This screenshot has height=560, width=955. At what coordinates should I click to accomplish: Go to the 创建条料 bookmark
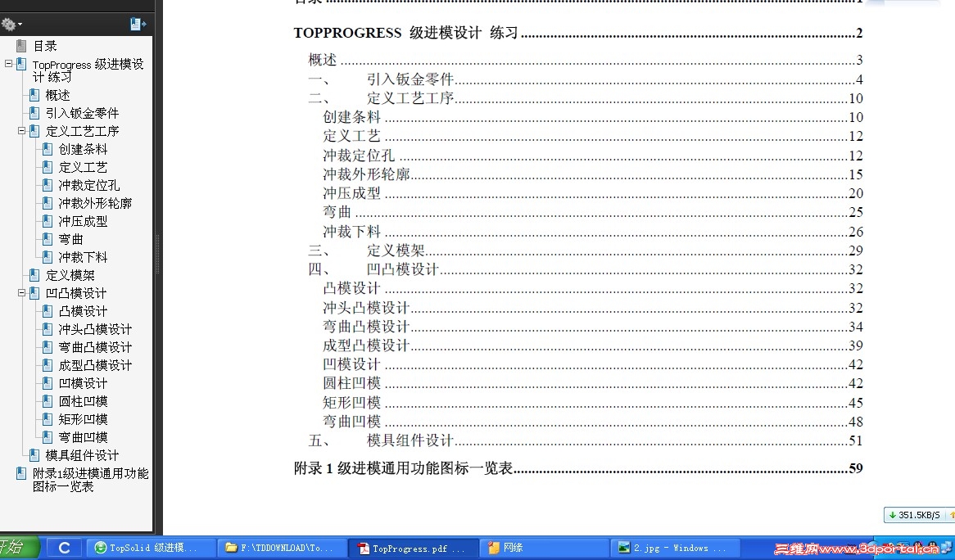pyautogui.click(x=84, y=149)
